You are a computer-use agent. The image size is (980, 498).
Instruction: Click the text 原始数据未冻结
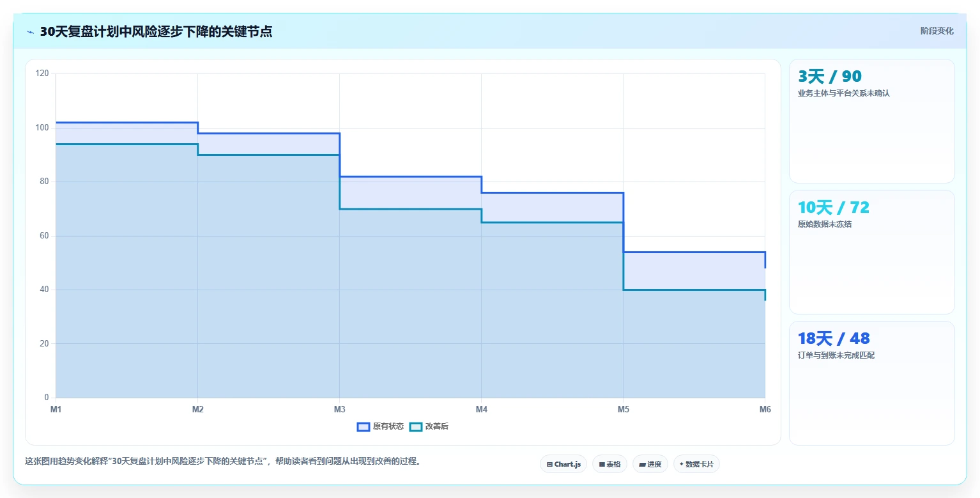click(824, 224)
